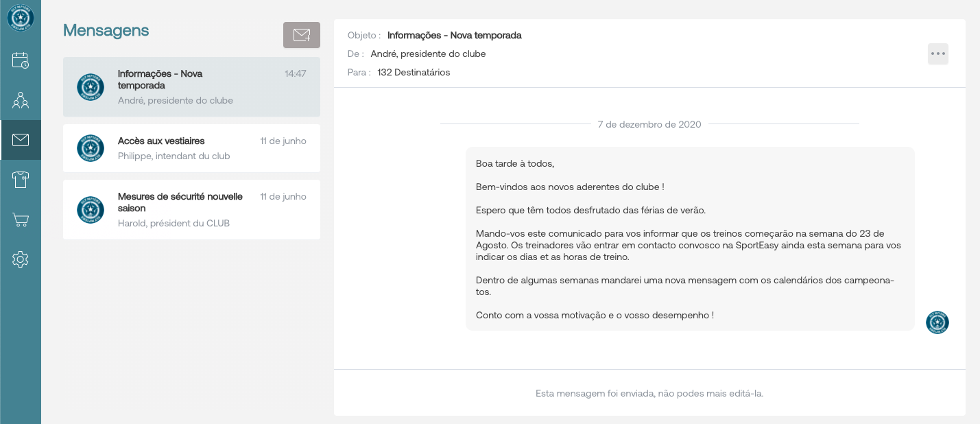Click the message body text bubble
The height and width of the screenshot is (424, 980).
[x=689, y=239]
